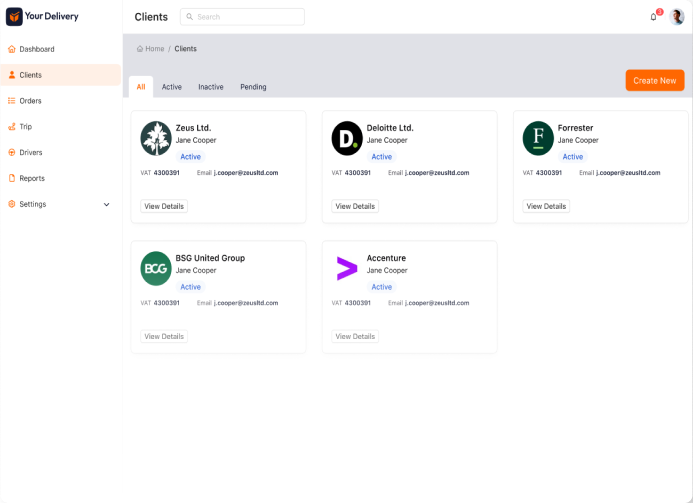The height and width of the screenshot is (503, 693).
Task: Click the Dashboard home icon in sidebar
Action: click(x=12, y=49)
